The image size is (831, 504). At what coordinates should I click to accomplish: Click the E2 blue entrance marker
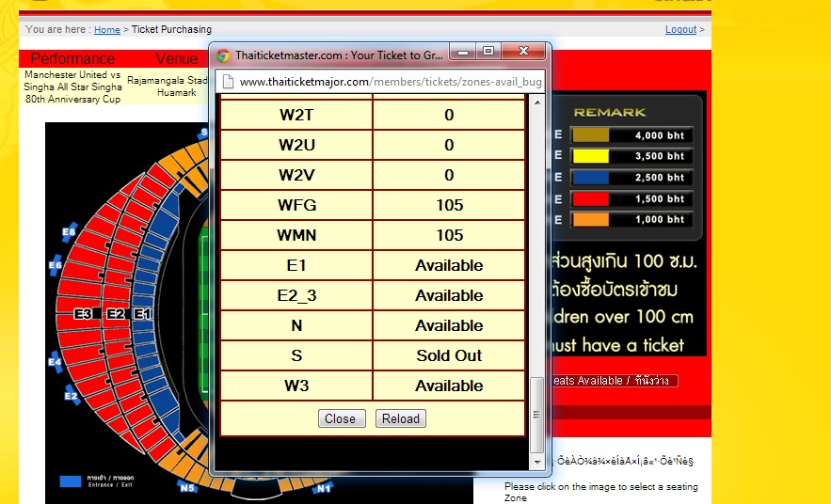pos(71,396)
